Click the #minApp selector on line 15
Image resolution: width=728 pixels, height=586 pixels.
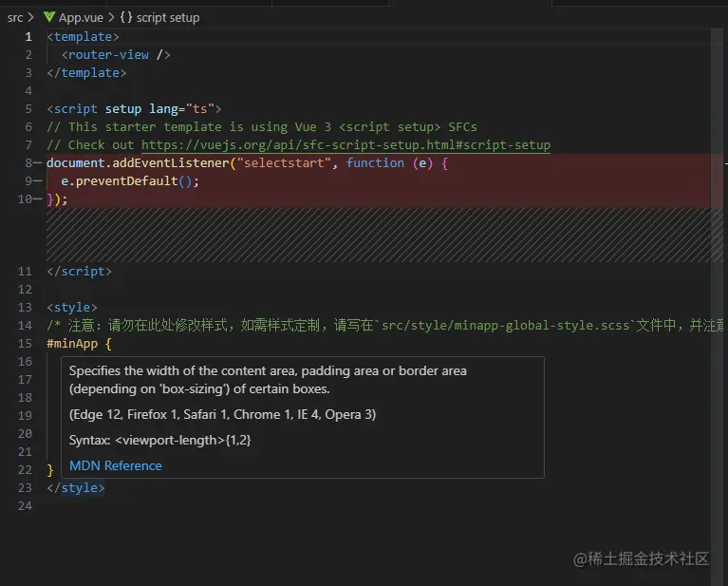pos(72,344)
